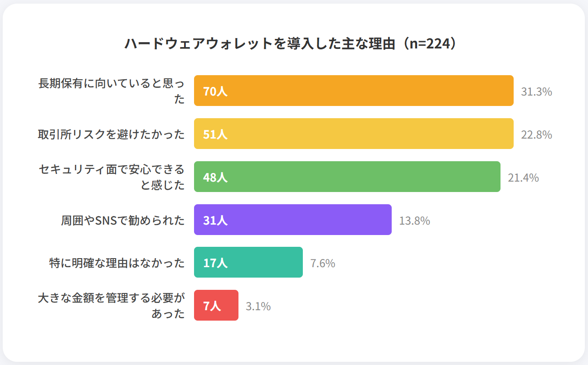Click the 周囲やSNSで勧められた label
Viewport: 588px width, 365px height.
click(x=123, y=220)
